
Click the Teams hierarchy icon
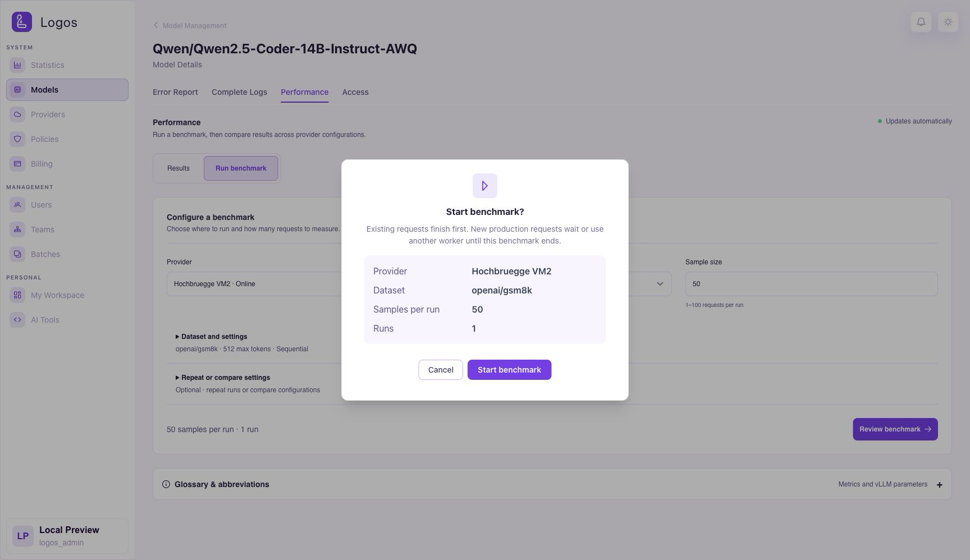tap(17, 229)
